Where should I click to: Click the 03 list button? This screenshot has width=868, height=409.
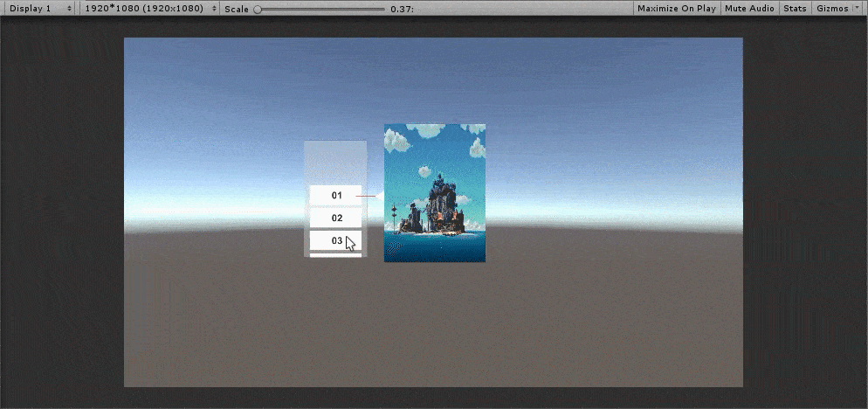click(335, 240)
